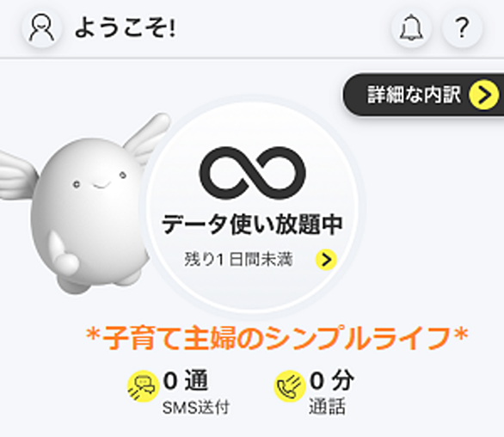Open the user profile icon
Screen dimensions: 504x437
(x=42, y=28)
